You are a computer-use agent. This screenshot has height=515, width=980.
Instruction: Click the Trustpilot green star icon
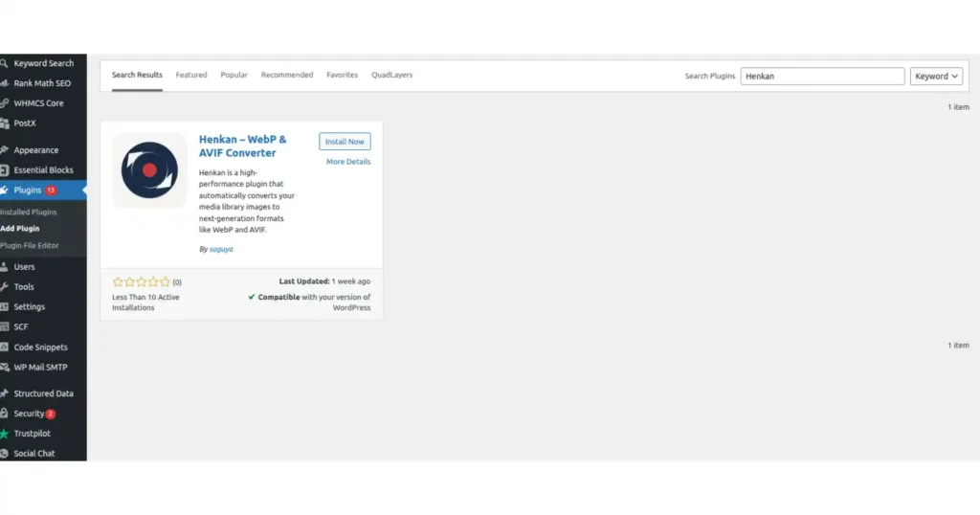click(4, 434)
